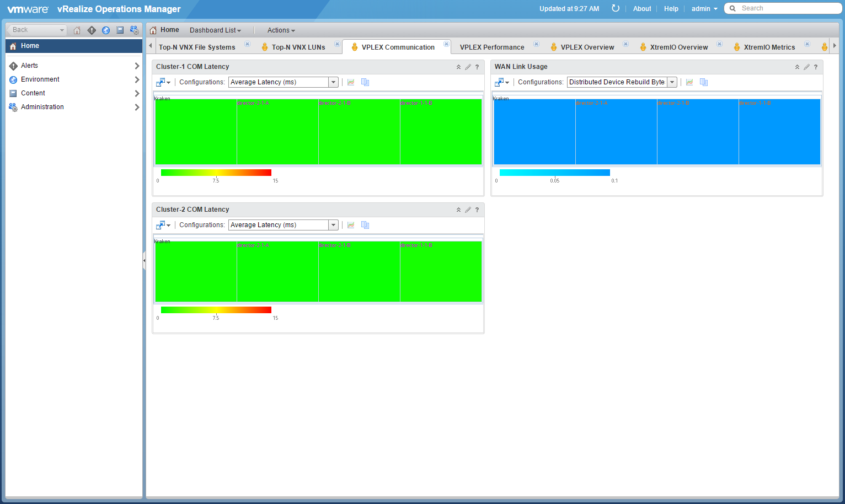Switch to the Top-N VNX LUNs tab
Screen dimensions: 845x504
coord(298,47)
